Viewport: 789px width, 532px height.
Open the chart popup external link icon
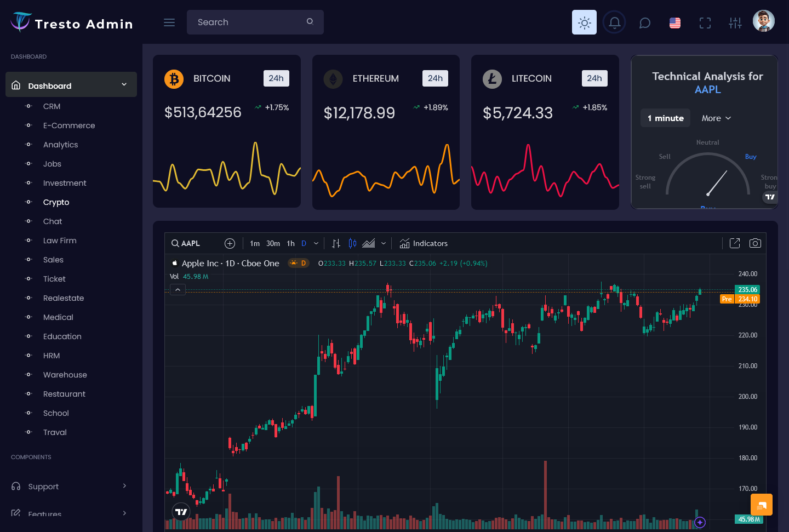click(735, 243)
